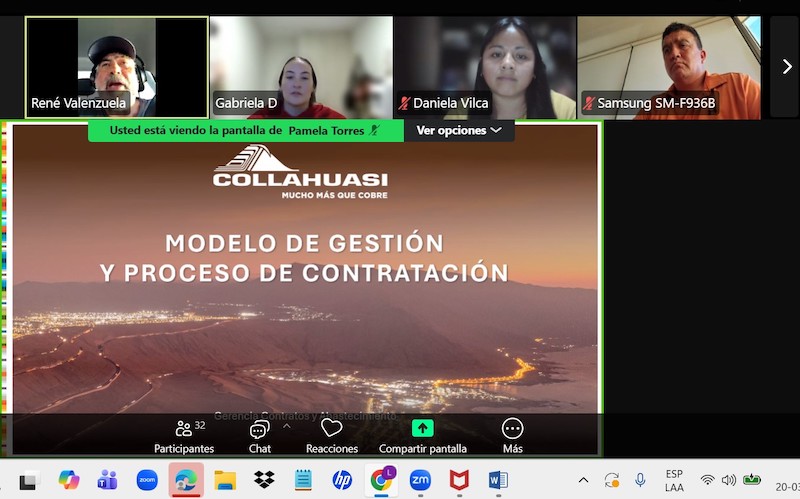This screenshot has width=800, height=499.
Task: Expand the Chat options caret
Action: coord(286,425)
